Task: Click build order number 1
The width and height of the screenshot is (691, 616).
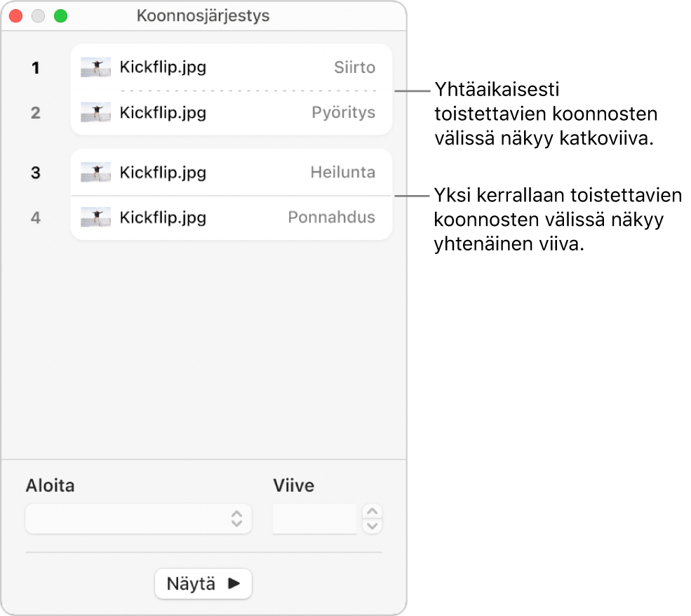Action: click(x=36, y=68)
